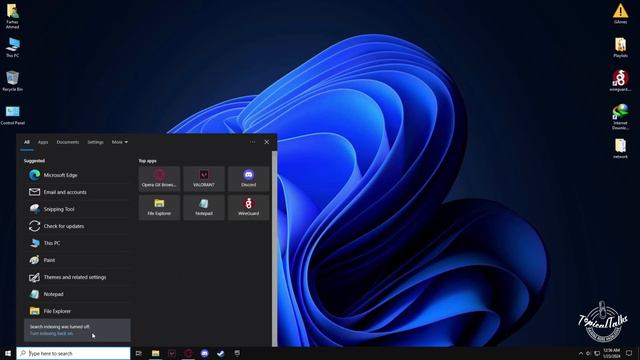
Task: Open Themes and related settings
Action: tap(77, 277)
